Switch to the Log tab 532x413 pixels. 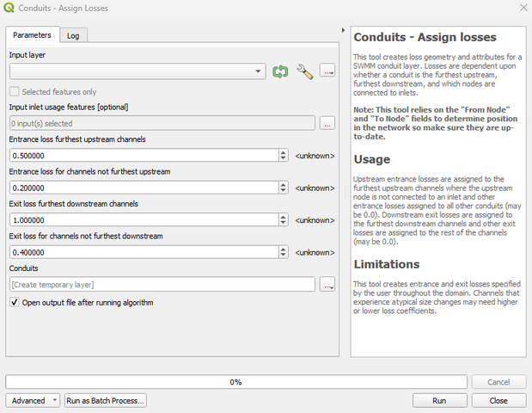[x=74, y=35]
